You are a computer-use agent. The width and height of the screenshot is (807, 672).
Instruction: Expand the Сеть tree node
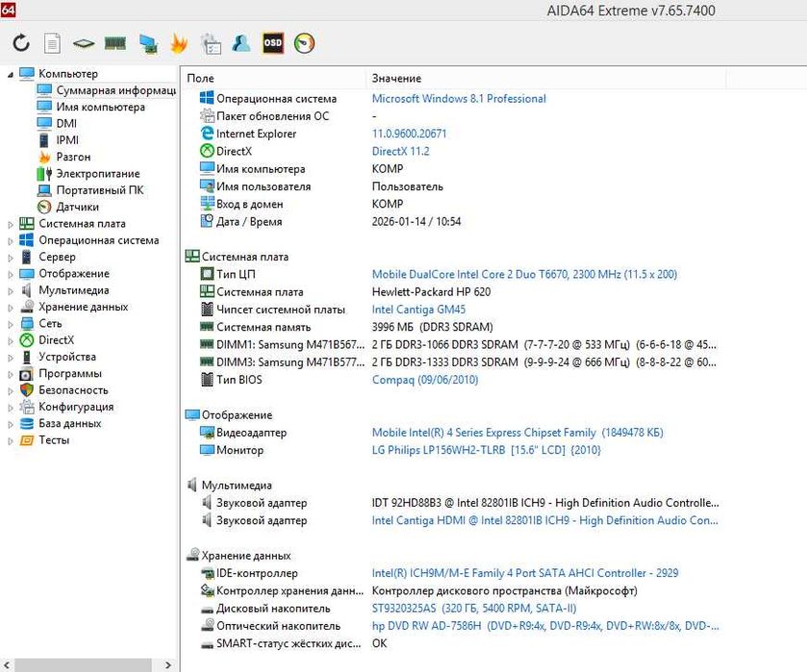11,324
